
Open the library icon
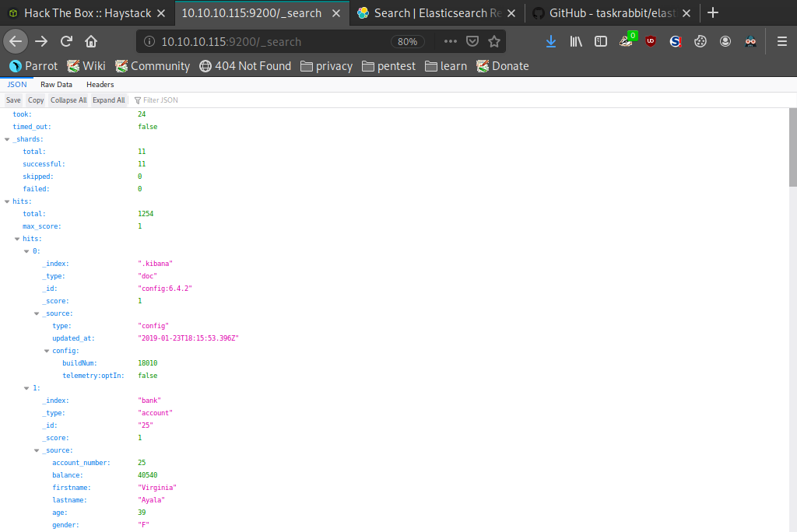pos(576,41)
